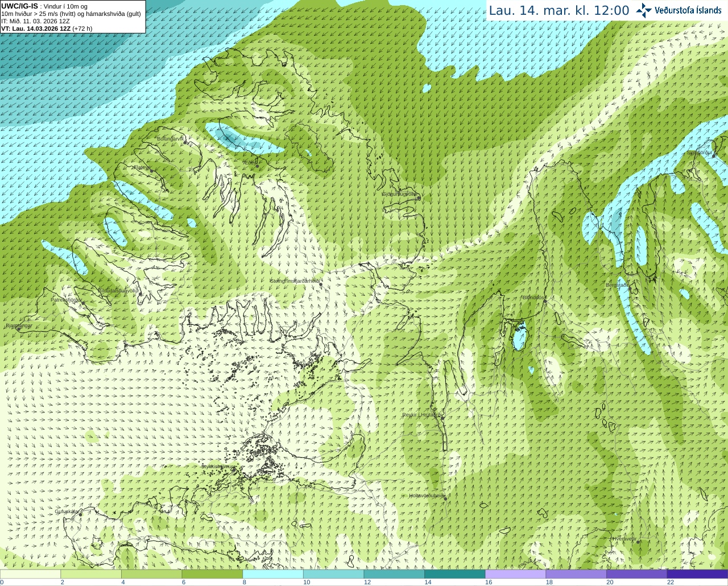
Task: Click the 'Flateyri' place label
Action: click(141, 167)
